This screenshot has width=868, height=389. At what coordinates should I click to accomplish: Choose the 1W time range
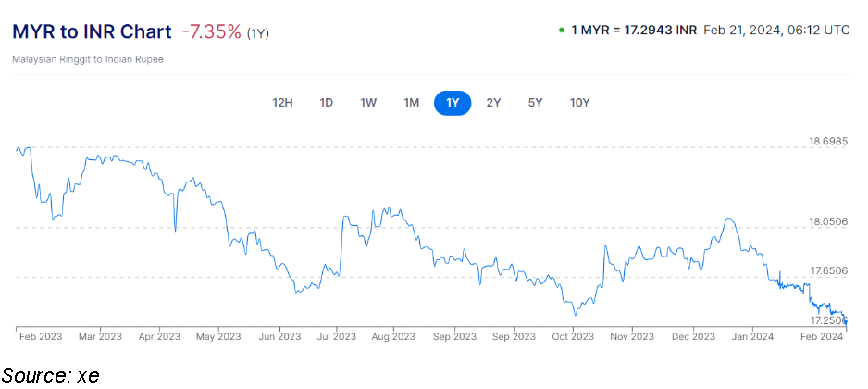(368, 103)
